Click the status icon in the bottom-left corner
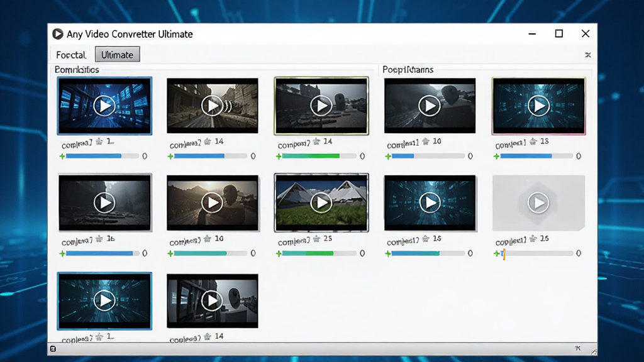Viewport: 644px width, 362px height. click(x=53, y=349)
